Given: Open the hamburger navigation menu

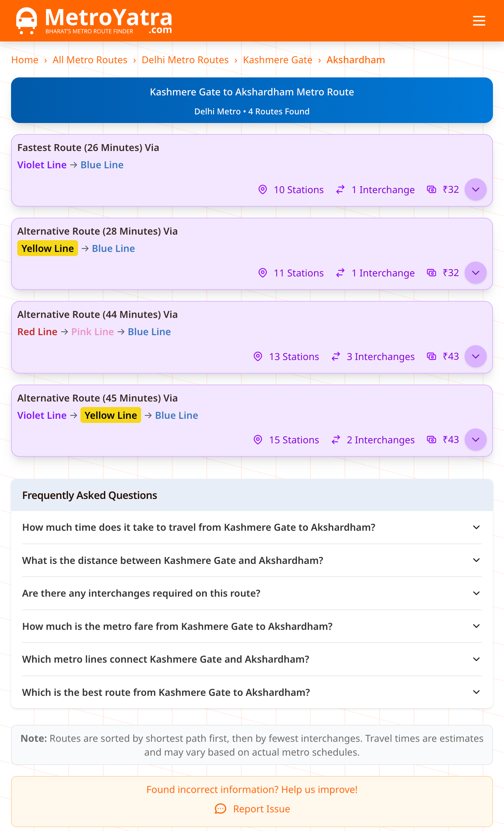Looking at the screenshot, I should tap(479, 20).
